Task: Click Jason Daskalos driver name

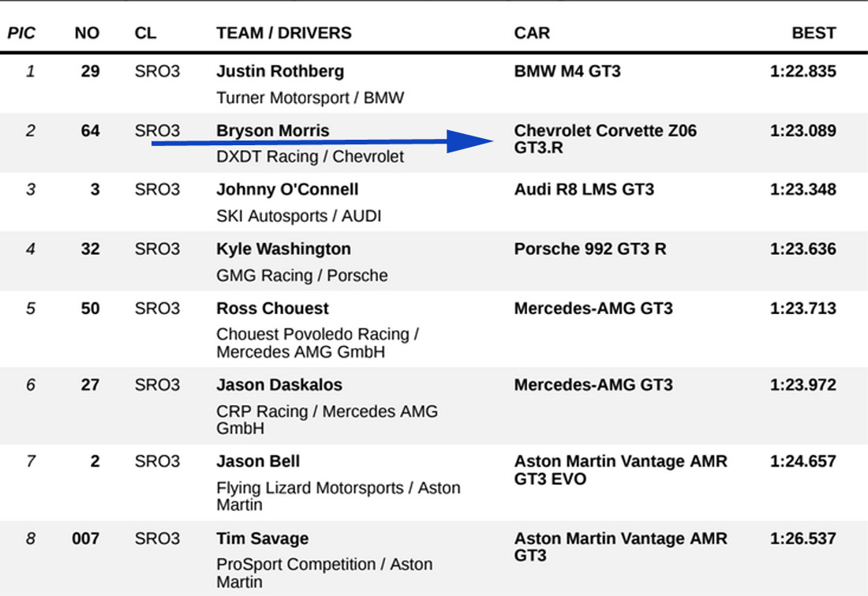Action: 279,385
